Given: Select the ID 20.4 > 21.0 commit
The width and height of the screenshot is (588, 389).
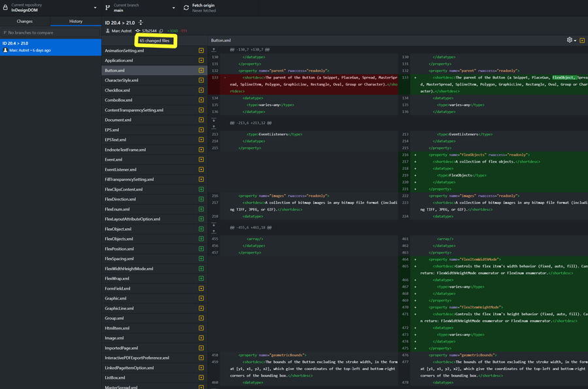Looking at the screenshot, I should pyautogui.click(x=50, y=46).
